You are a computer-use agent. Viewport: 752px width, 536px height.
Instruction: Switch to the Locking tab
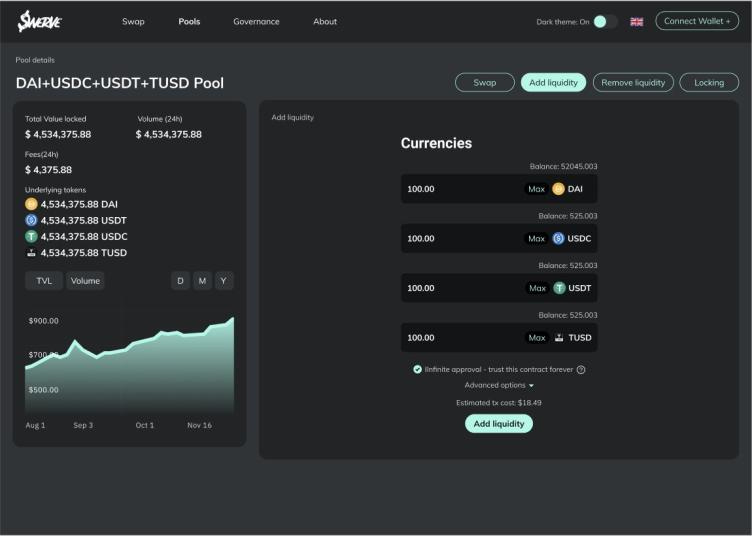point(709,82)
